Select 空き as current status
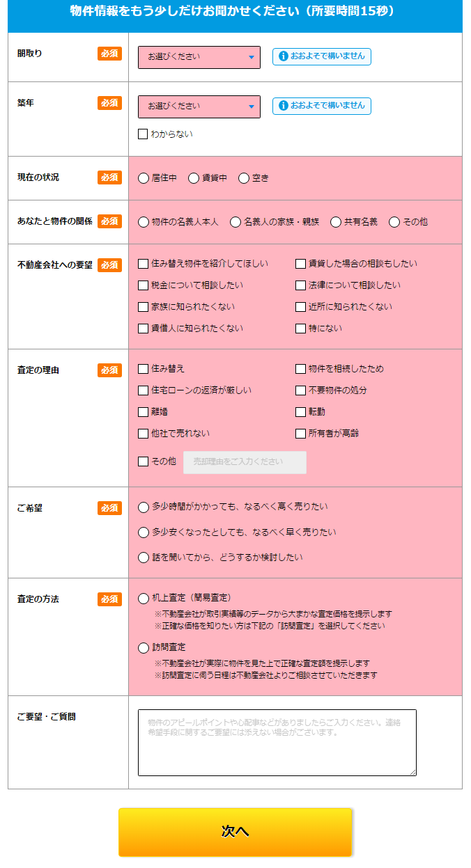Image resolution: width=471 pixels, height=868 pixels. [x=244, y=178]
